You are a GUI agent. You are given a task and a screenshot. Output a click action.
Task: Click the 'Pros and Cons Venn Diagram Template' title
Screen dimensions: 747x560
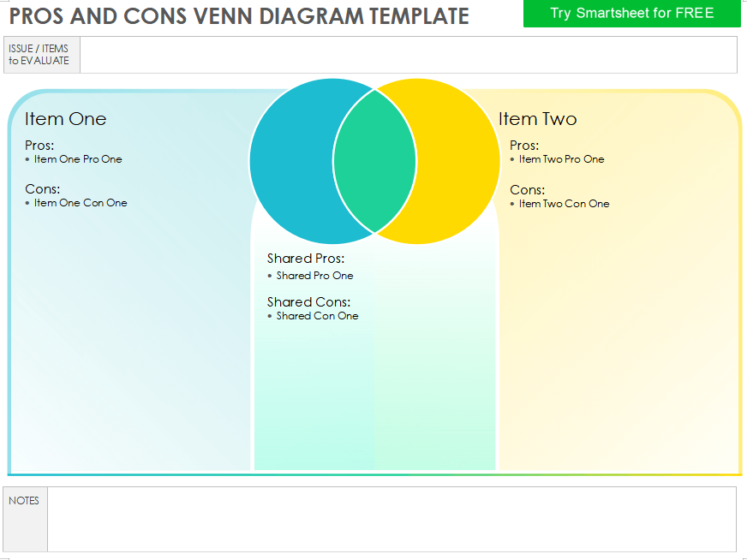[239, 16]
